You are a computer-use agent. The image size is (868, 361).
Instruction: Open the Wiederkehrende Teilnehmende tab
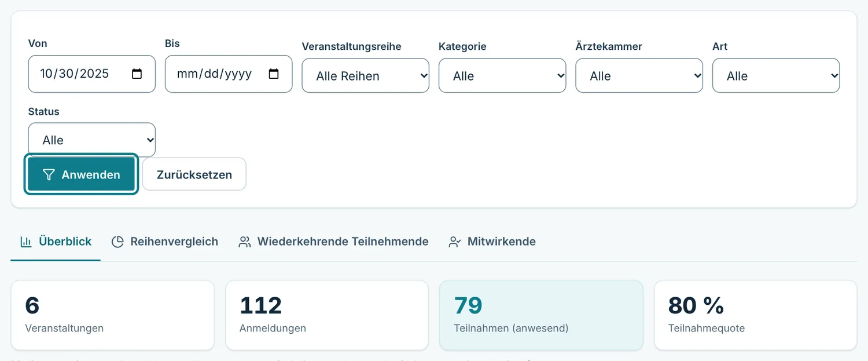pos(333,242)
